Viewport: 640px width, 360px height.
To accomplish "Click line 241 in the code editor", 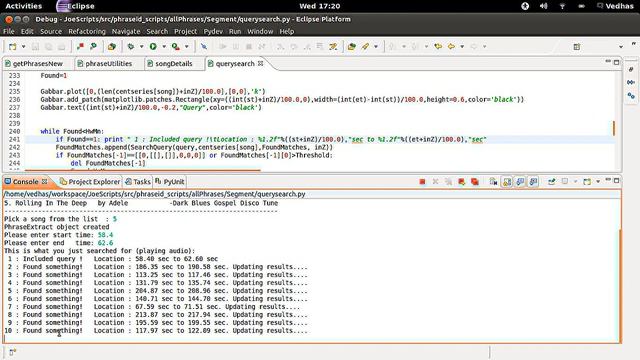I will point(320,139).
